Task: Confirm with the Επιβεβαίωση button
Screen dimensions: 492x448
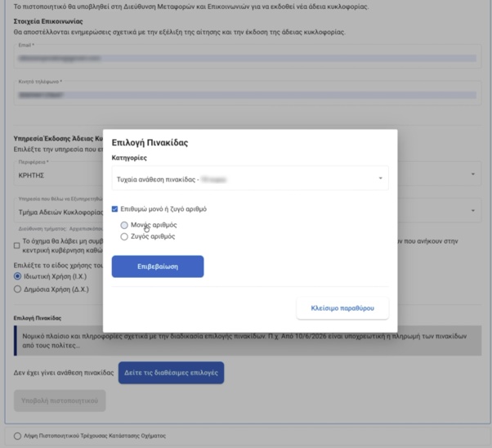Action: [x=158, y=267]
